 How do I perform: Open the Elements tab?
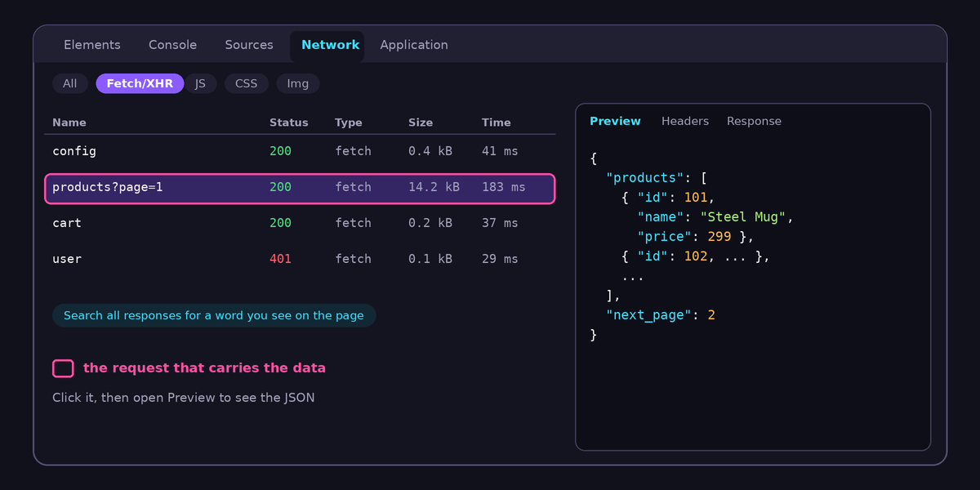(x=92, y=45)
